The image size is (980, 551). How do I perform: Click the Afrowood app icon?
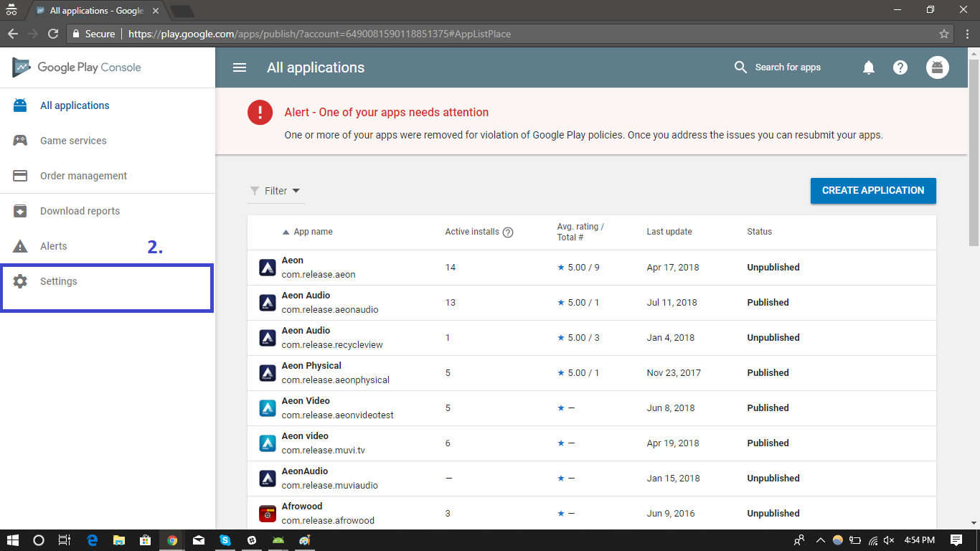point(268,514)
